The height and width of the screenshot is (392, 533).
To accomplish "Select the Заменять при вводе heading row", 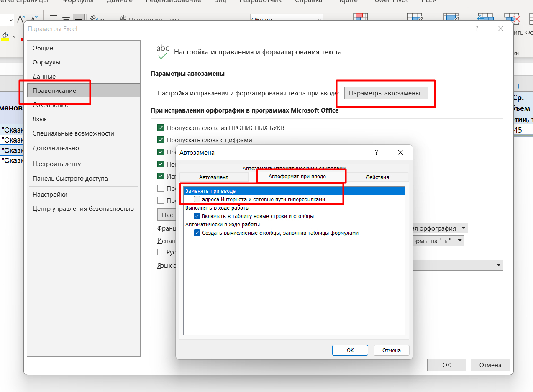I will point(294,191).
